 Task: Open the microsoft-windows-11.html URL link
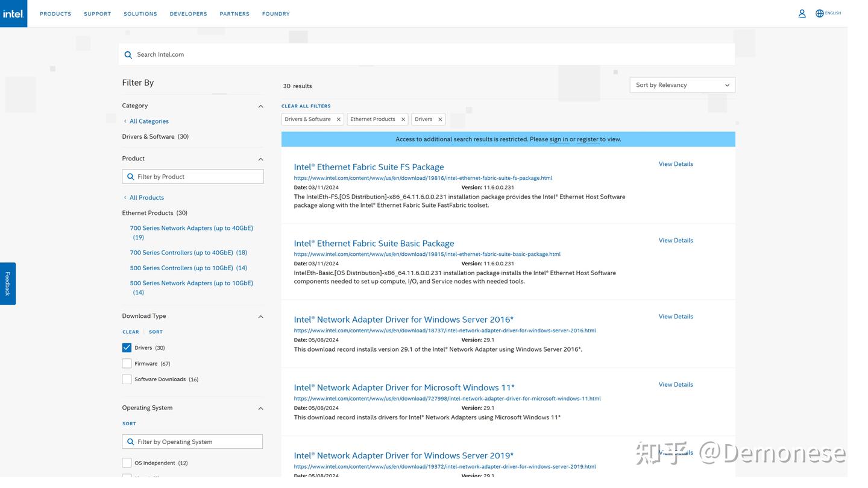click(447, 399)
